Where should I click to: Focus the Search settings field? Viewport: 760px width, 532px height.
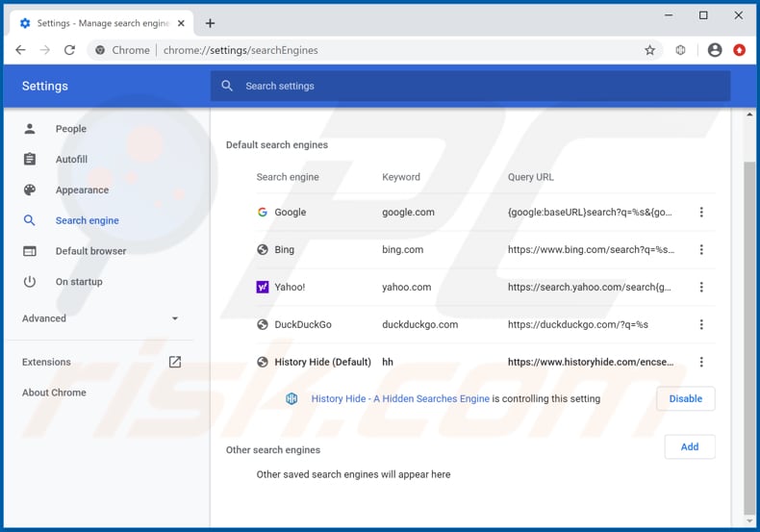470,86
